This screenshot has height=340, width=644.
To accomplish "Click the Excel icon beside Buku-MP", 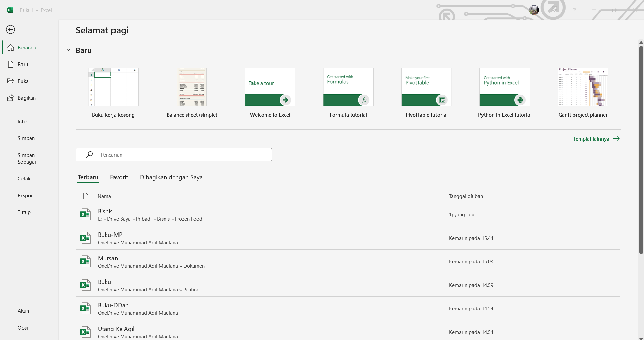I will (x=85, y=238).
